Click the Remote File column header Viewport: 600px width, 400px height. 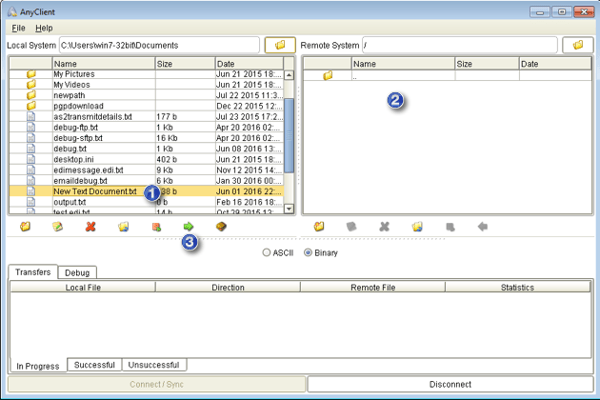point(373,287)
